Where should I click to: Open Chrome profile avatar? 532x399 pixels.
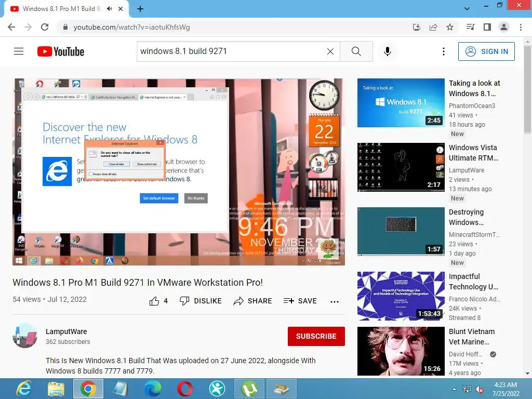click(x=504, y=27)
